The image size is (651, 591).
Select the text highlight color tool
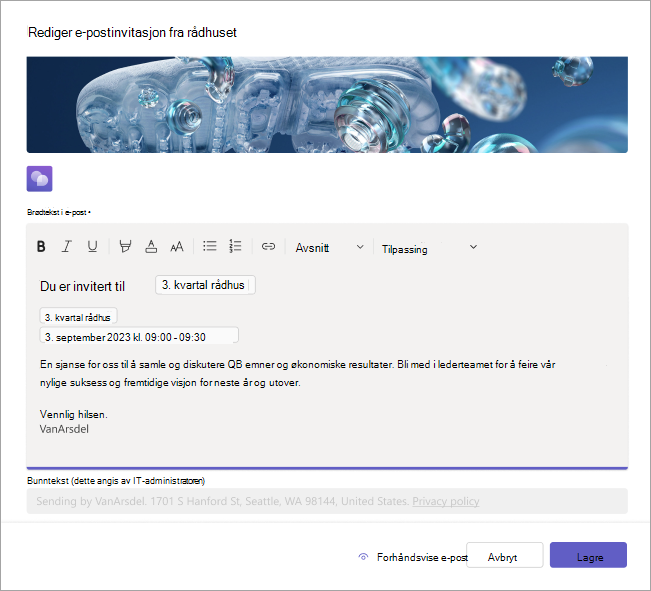[x=125, y=246]
